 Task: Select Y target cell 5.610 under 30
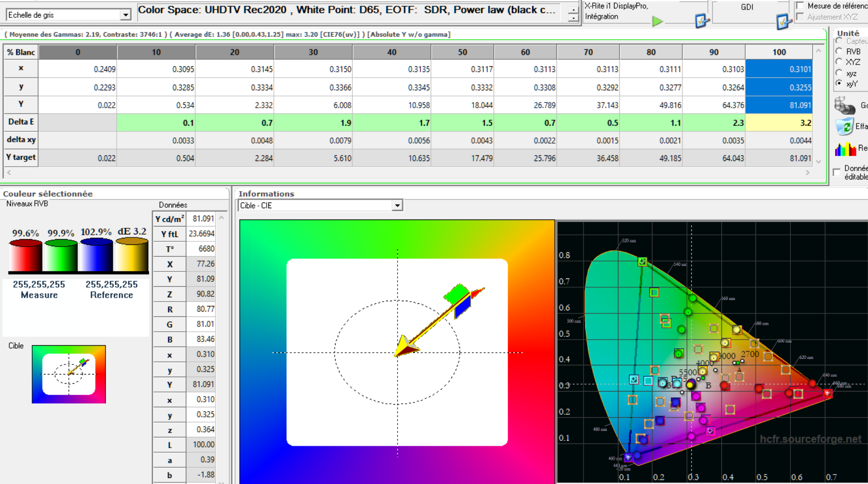pos(313,158)
